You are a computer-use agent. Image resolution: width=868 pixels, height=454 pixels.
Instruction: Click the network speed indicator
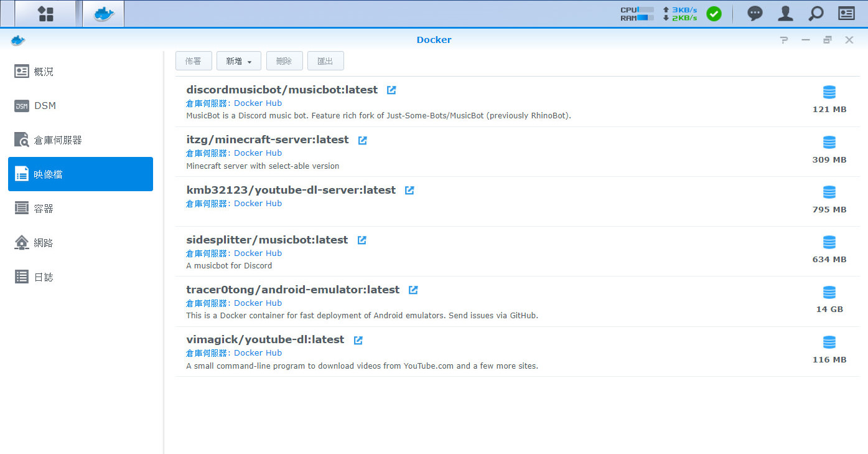tap(679, 14)
